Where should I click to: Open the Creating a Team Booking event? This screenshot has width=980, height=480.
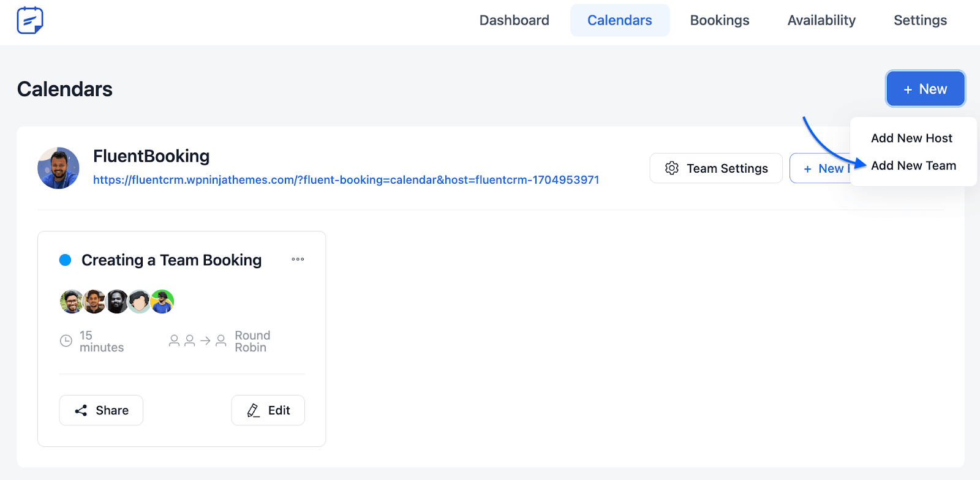tap(171, 260)
